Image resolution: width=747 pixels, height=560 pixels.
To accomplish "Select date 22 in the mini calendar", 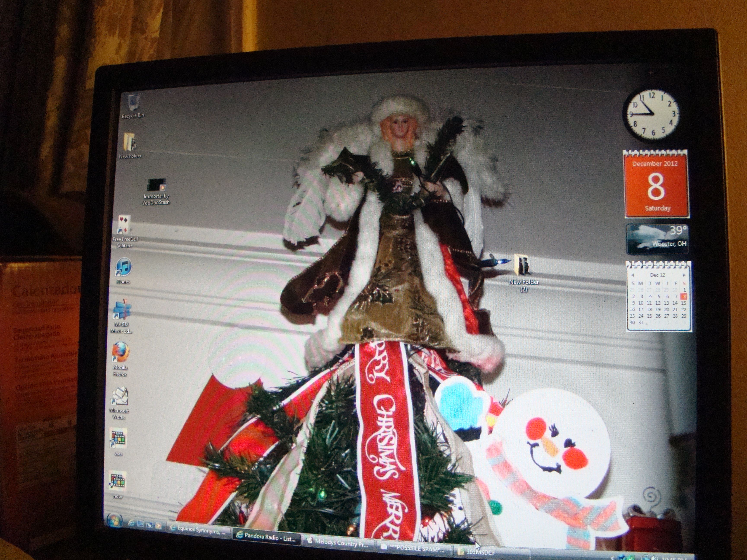I will [683, 309].
